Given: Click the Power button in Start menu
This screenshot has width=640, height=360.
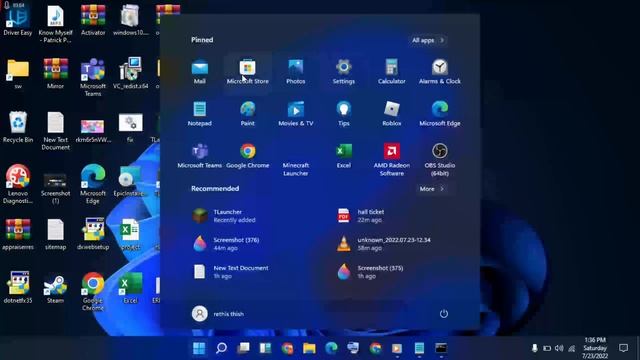Looking at the screenshot, I should pyautogui.click(x=444, y=313).
